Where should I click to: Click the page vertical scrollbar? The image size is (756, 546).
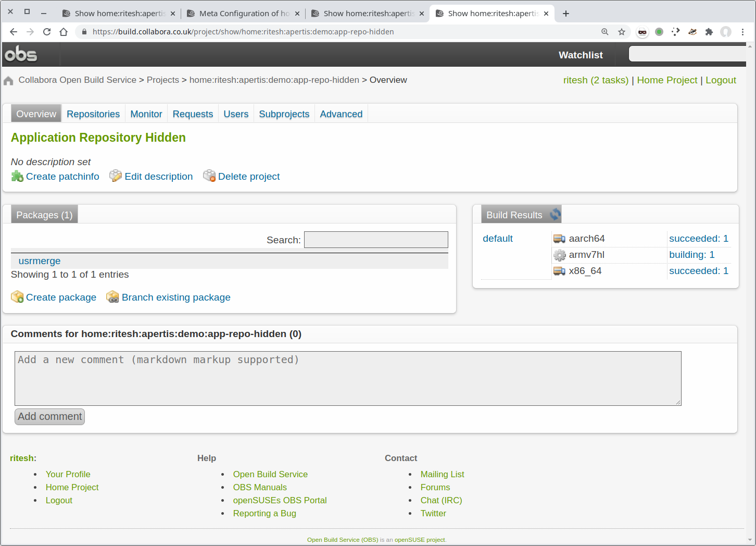750,293
